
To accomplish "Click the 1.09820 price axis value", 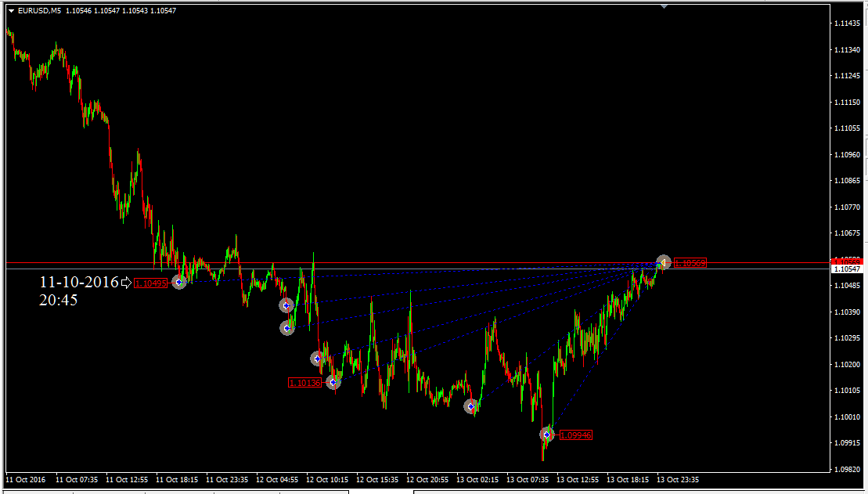I will pyautogui.click(x=847, y=470).
